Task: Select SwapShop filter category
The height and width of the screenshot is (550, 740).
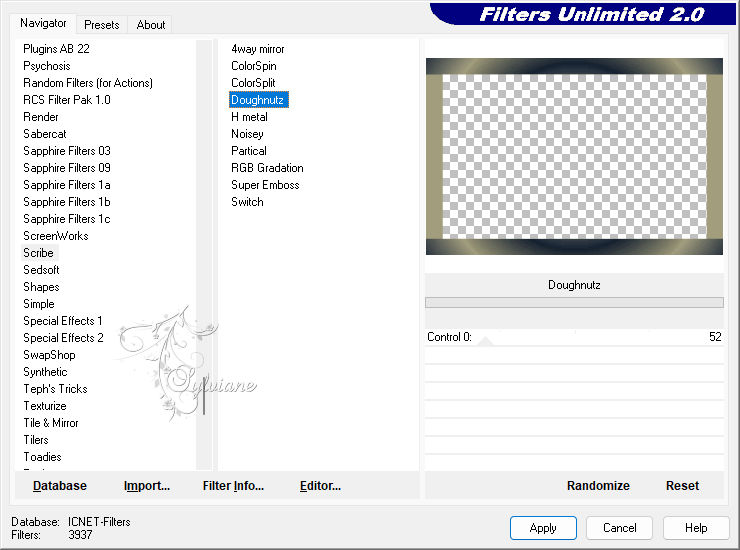Action: pyautogui.click(x=49, y=355)
